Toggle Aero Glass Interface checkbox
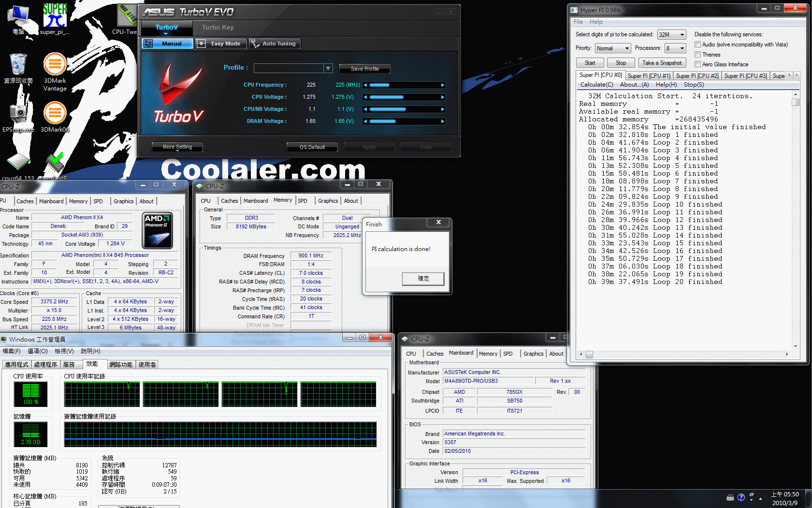The width and height of the screenshot is (812, 508). [x=697, y=64]
